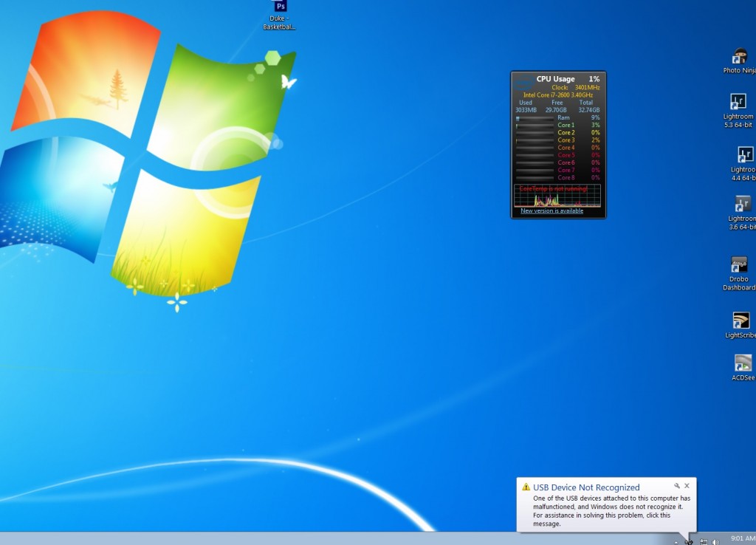
Task: Click the warning icon in USB balloon
Action: click(526, 487)
